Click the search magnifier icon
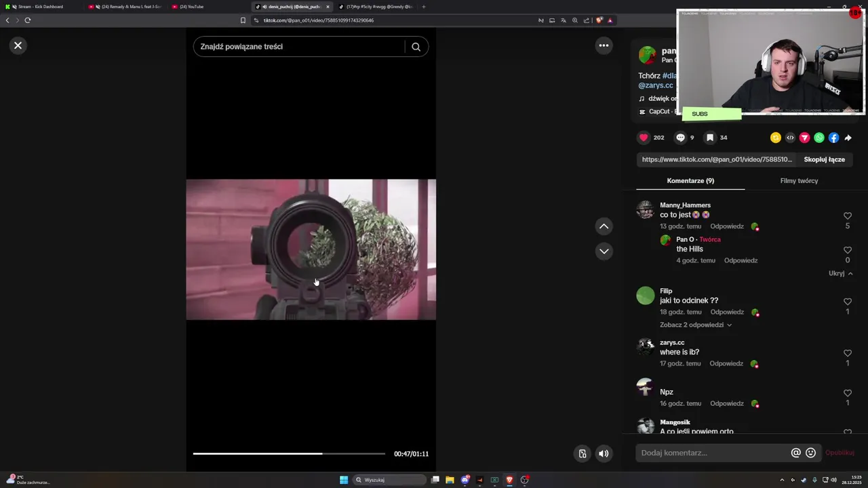The height and width of the screenshot is (488, 868). [x=416, y=47]
